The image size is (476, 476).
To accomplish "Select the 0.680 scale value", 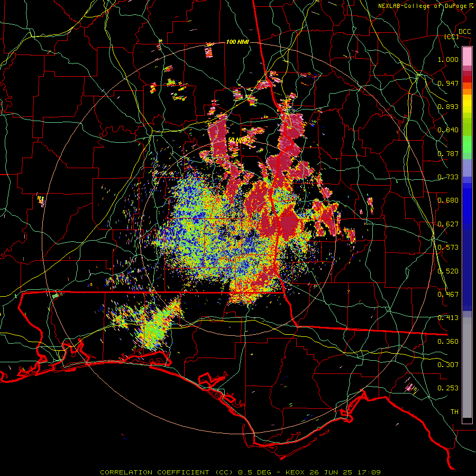I will (448, 200).
